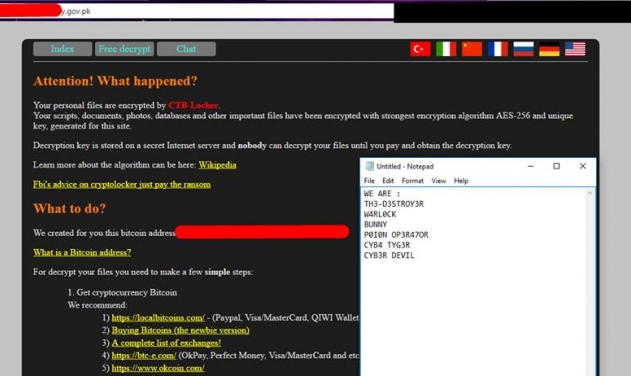Open the Index tab
Image resolution: width=631 pixels, height=376 pixels.
click(x=62, y=49)
